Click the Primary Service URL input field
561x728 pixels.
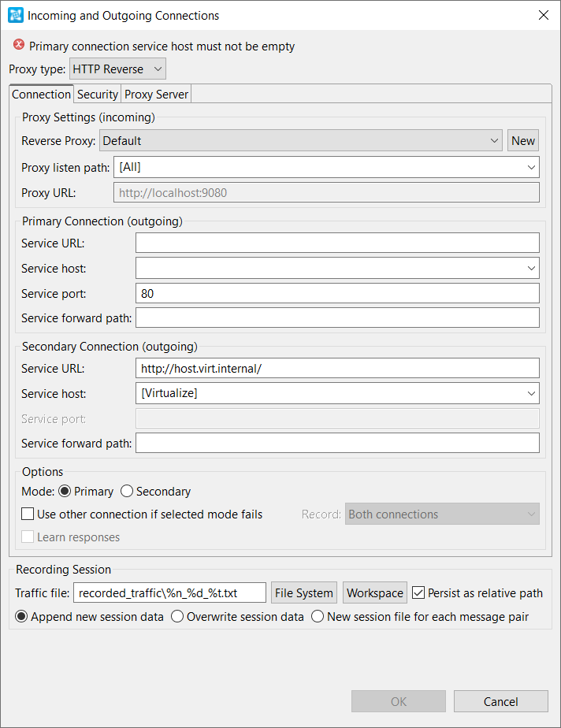pyautogui.click(x=337, y=243)
